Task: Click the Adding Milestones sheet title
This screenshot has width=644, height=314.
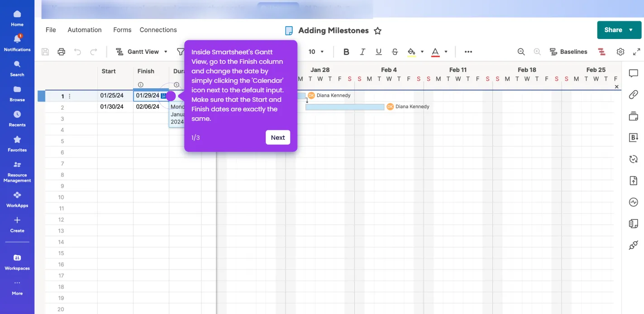Action: click(334, 31)
